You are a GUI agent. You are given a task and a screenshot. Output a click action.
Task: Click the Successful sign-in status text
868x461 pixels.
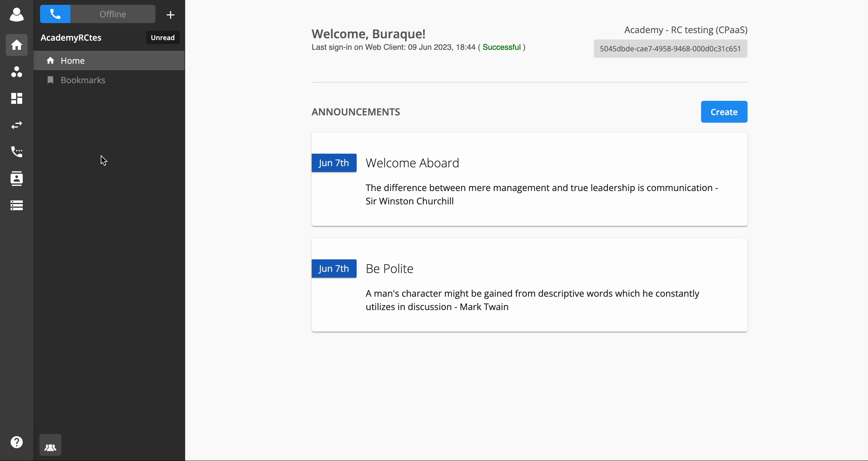pyautogui.click(x=501, y=47)
